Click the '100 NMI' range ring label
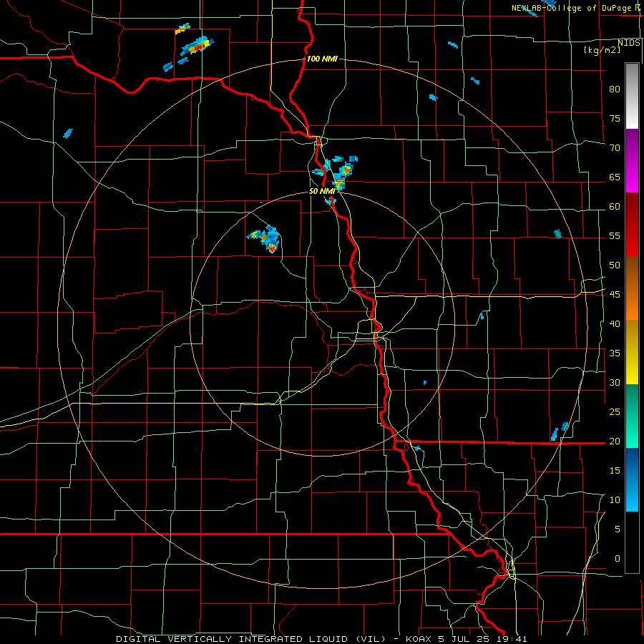 (x=322, y=59)
